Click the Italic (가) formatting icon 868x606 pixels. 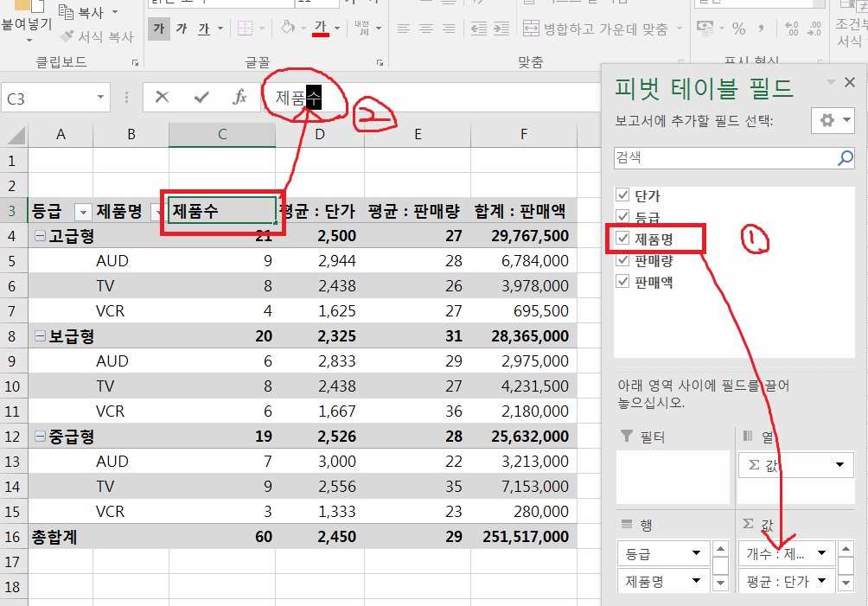point(182,29)
